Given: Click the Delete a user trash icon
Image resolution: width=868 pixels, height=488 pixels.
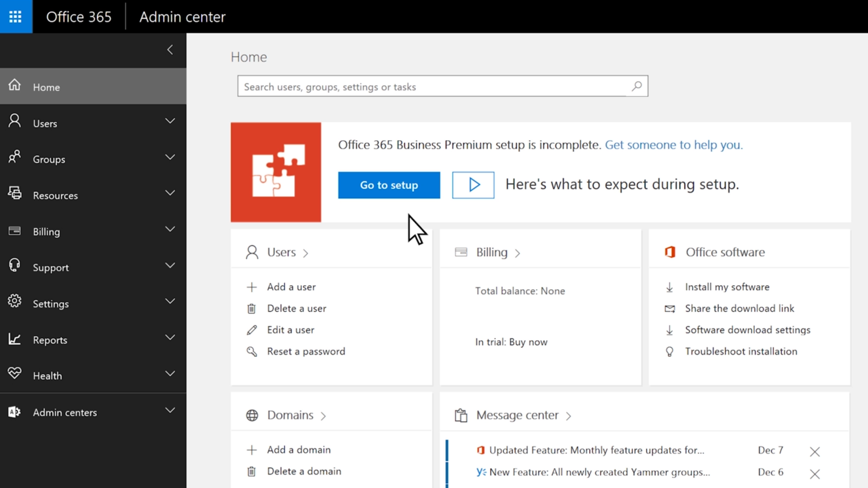Looking at the screenshot, I should click(252, 309).
